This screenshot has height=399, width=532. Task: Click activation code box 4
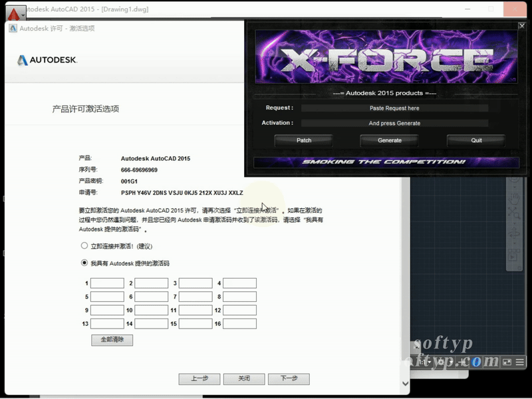pos(239,283)
